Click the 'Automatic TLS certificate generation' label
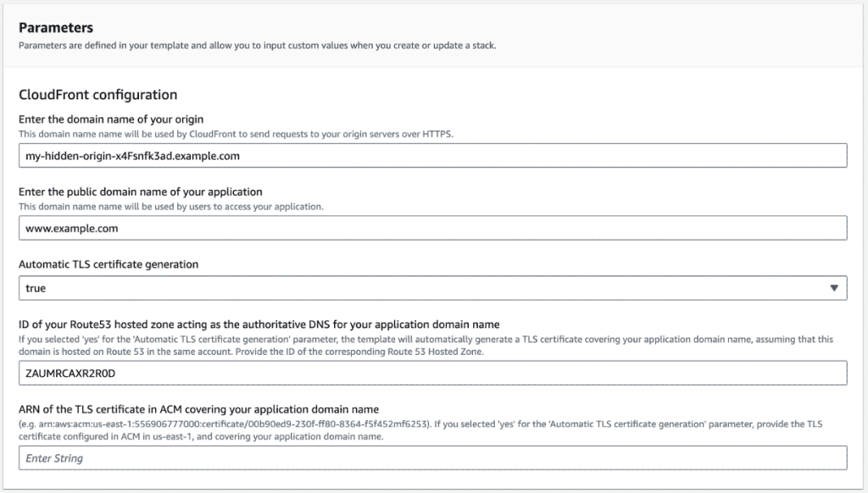This screenshot has width=868, height=493. 108,264
